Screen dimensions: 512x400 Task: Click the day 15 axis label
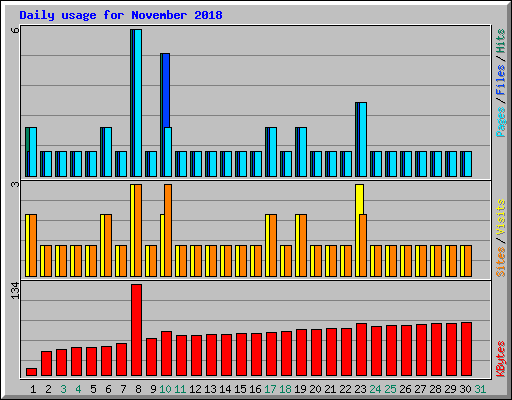click(x=240, y=389)
